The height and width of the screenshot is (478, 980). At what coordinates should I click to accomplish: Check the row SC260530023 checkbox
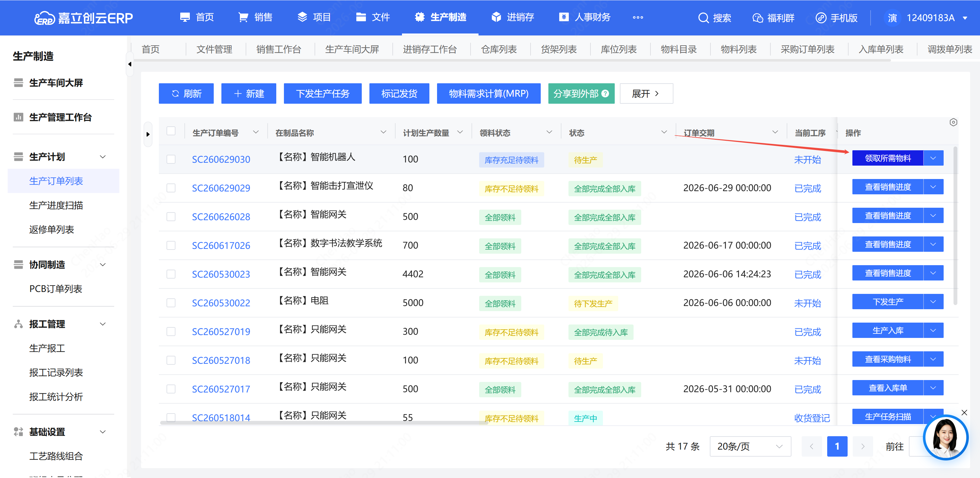coord(171,274)
